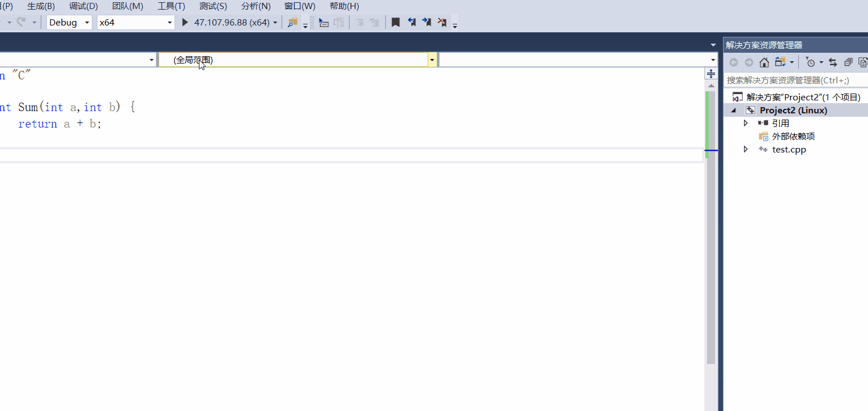This screenshot has width=868, height=411.
Task: Click the sync with active document icon
Action: pos(833,62)
